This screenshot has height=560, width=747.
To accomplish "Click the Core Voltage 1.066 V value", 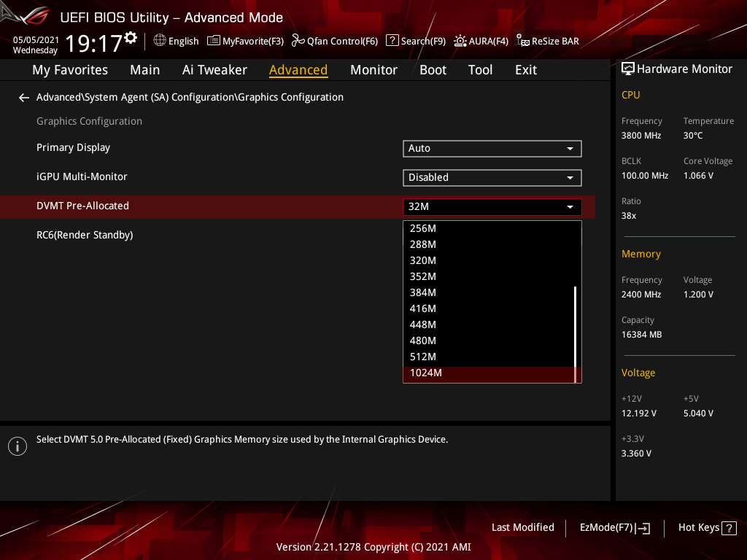I will point(698,176).
